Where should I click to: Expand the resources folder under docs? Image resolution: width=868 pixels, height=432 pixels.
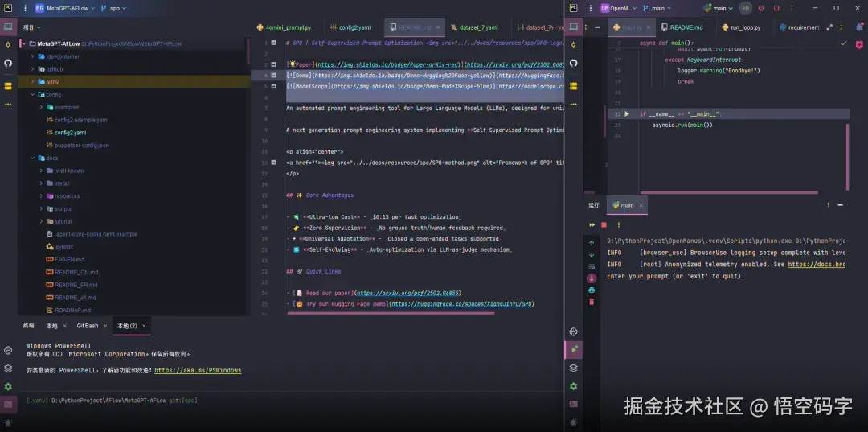[42, 196]
